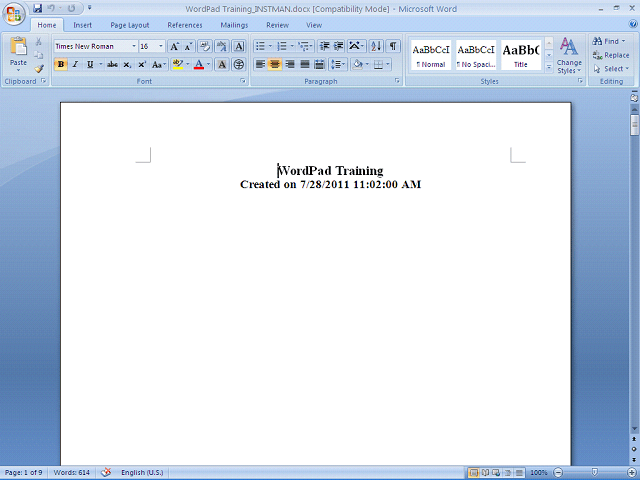The width and height of the screenshot is (640, 480).
Task: Switch to Outline view
Action: coord(508,473)
